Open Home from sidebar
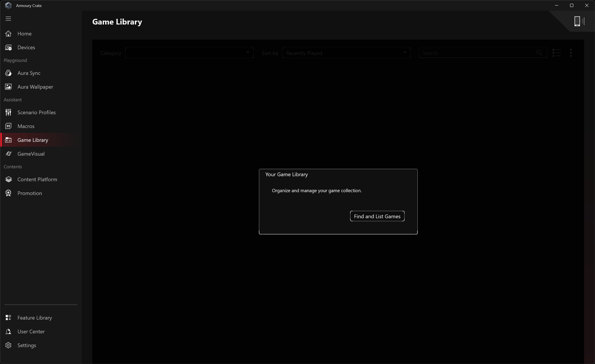The height and width of the screenshot is (364, 595). click(x=24, y=33)
